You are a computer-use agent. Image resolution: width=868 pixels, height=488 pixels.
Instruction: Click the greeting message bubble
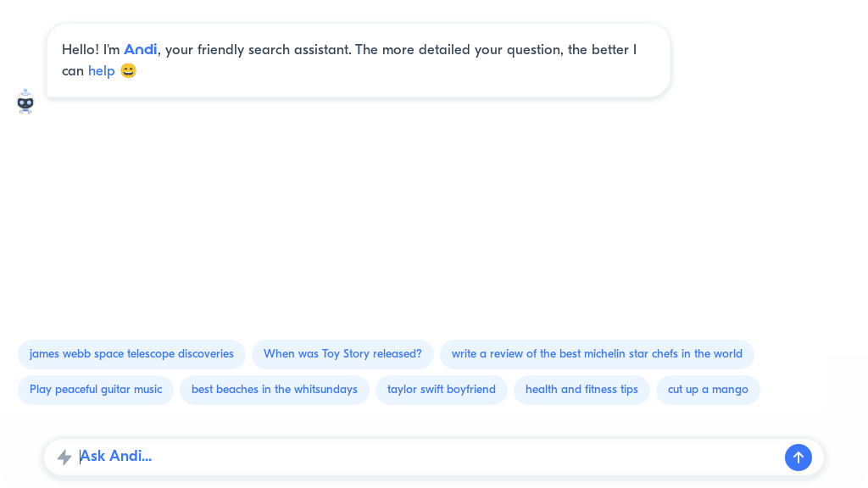tap(357, 59)
